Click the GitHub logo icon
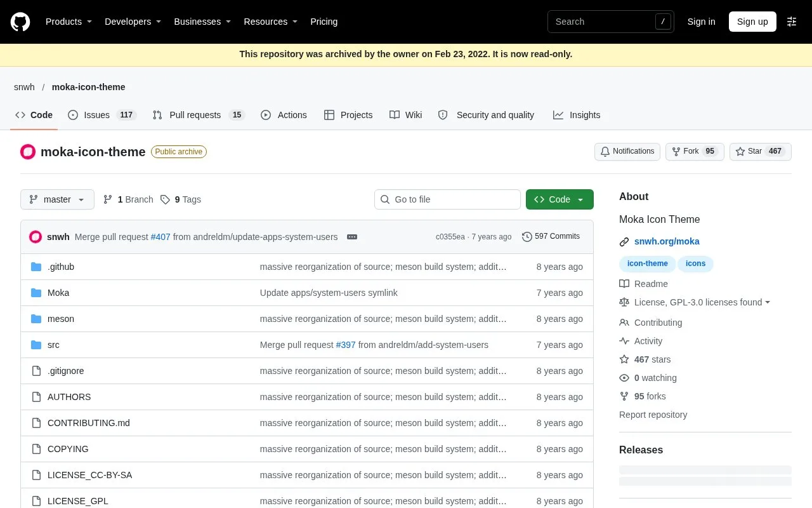The width and height of the screenshot is (812, 508). pos(20,22)
